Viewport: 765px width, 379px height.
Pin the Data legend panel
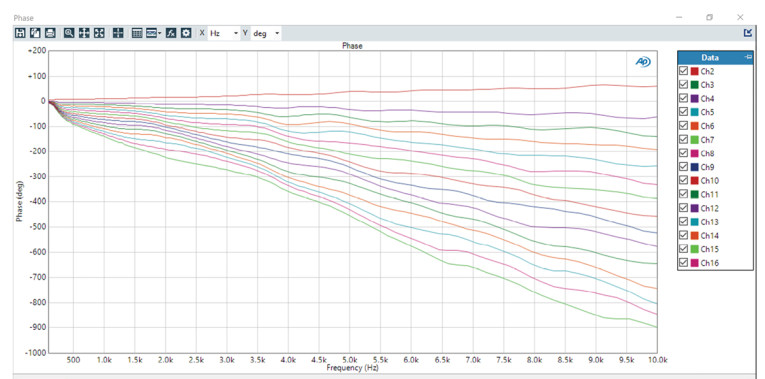tap(748, 57)
